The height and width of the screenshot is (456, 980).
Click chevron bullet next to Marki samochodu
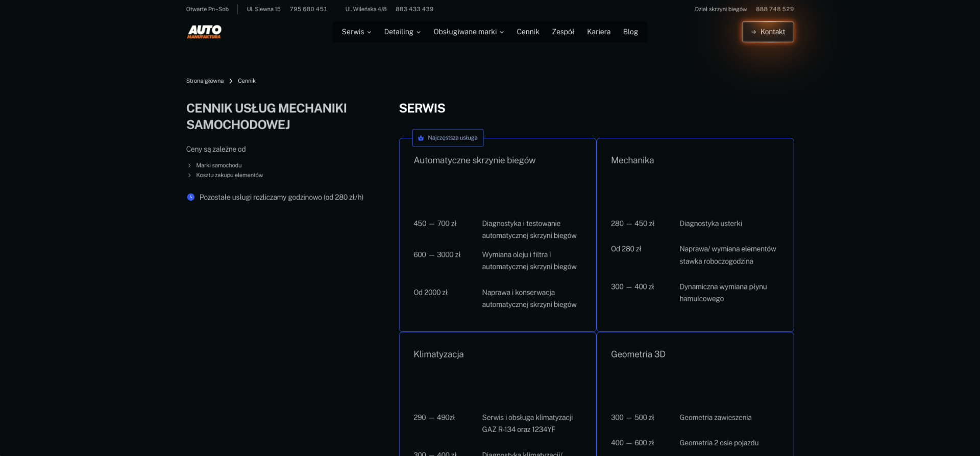coord(189,165)
